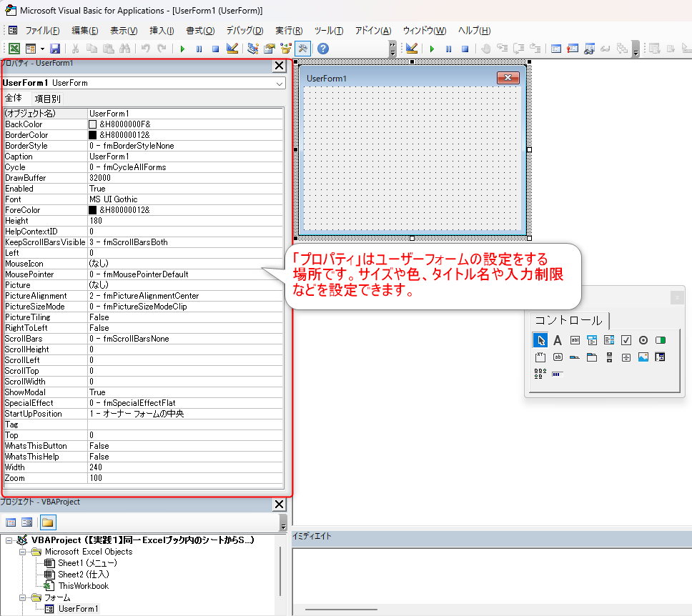
Task: Toggle the Toolbox toolbar icon
Action: pyautogui.click(x=303, y=49)
